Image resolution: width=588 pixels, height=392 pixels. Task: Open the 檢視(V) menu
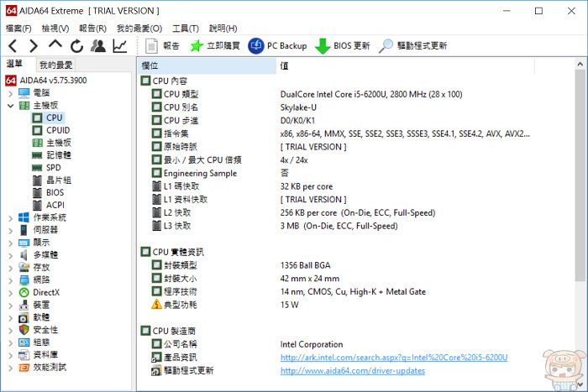pyautogui.click(x=55, y=29)
